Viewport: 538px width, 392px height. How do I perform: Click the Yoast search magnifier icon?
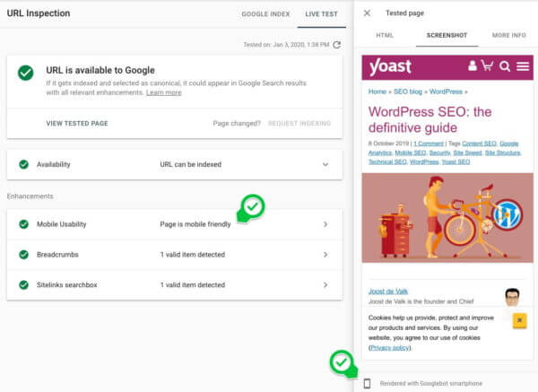pyautogui.click(x=504, y=65)
